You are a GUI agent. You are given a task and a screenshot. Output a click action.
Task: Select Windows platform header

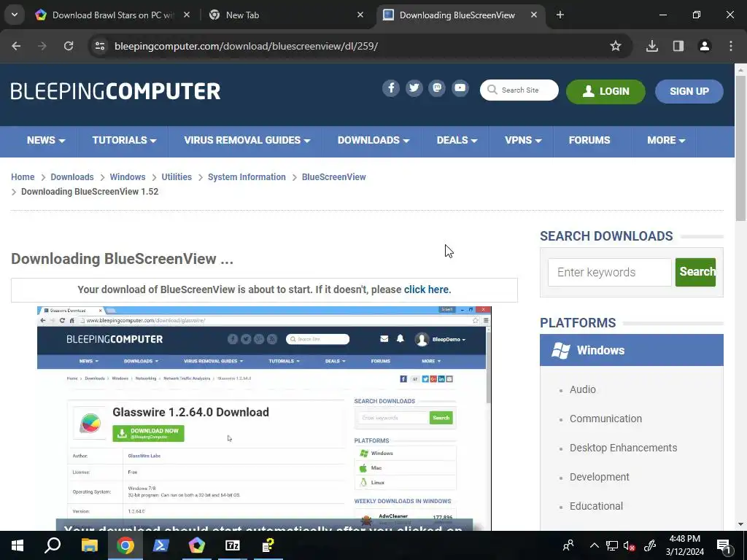pyautogui.click(x=632, y=350)
